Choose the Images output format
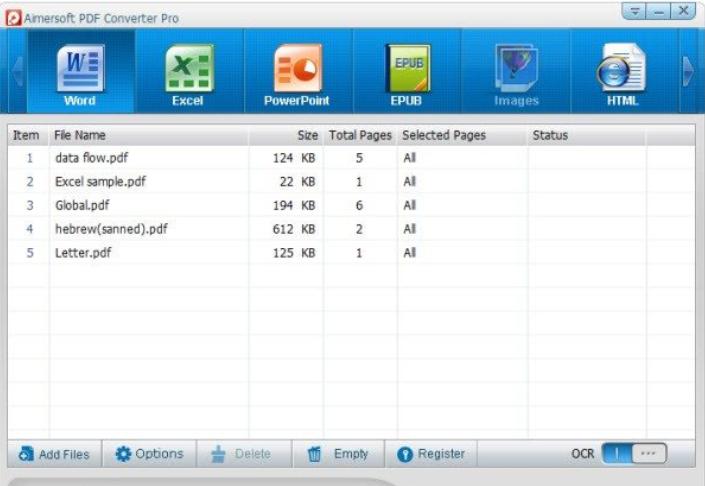The image size is (705, 486). (516, 71)
